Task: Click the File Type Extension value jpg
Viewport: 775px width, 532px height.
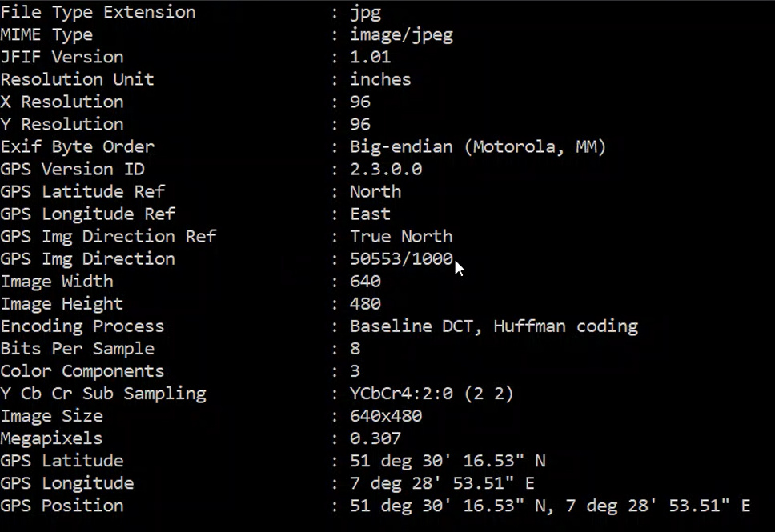Action: (365, 13)
